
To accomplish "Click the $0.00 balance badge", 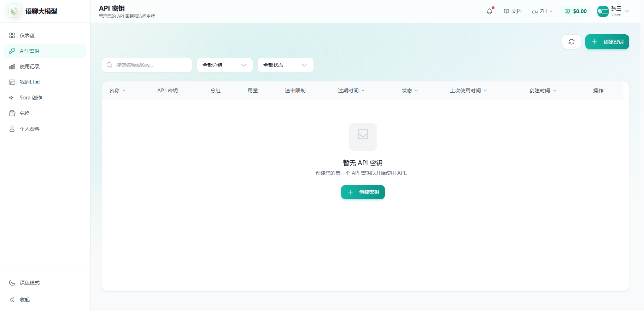I will pyautogui.click(x=576, y=11).
